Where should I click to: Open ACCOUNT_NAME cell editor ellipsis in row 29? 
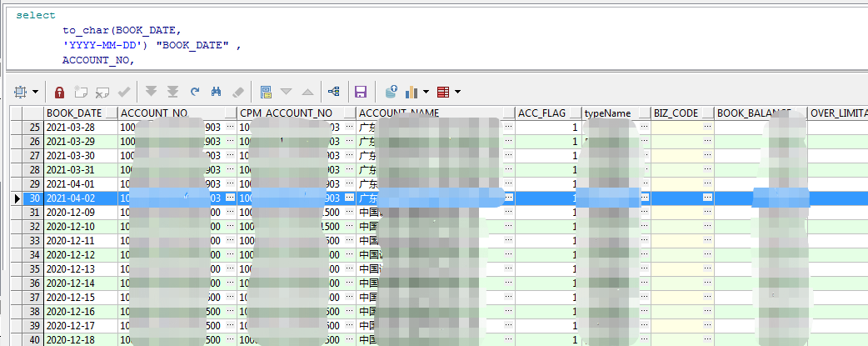(509, 184)
